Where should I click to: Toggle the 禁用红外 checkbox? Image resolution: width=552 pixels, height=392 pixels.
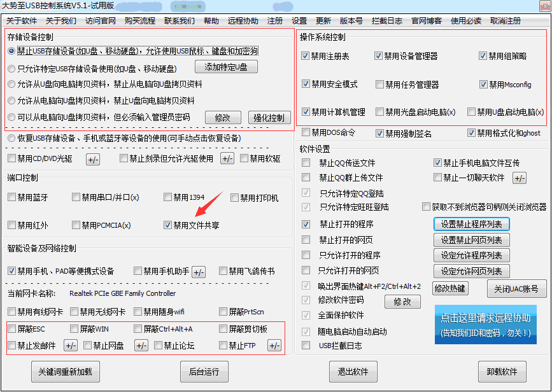coord(11,225)
